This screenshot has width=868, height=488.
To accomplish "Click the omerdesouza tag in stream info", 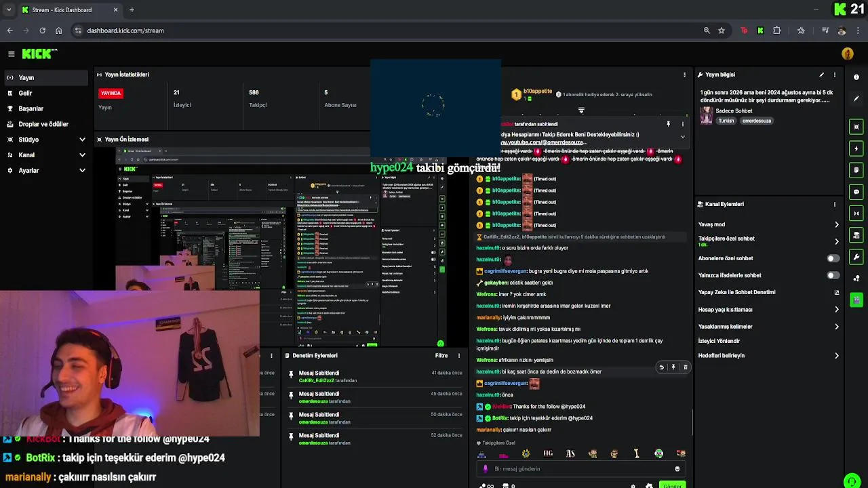I will (x=757, y=121).
